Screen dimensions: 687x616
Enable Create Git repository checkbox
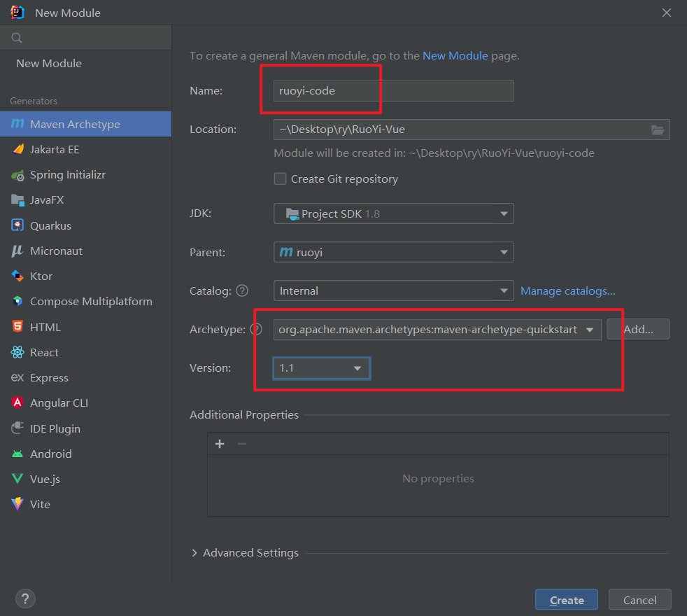(x=280, y=179)
